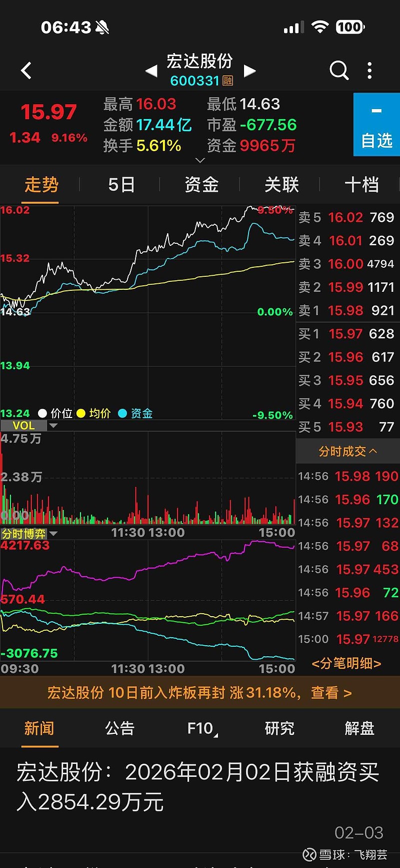Tap the 最低 14.63 value
Viewport: 400px width, 868px height.
260,104
